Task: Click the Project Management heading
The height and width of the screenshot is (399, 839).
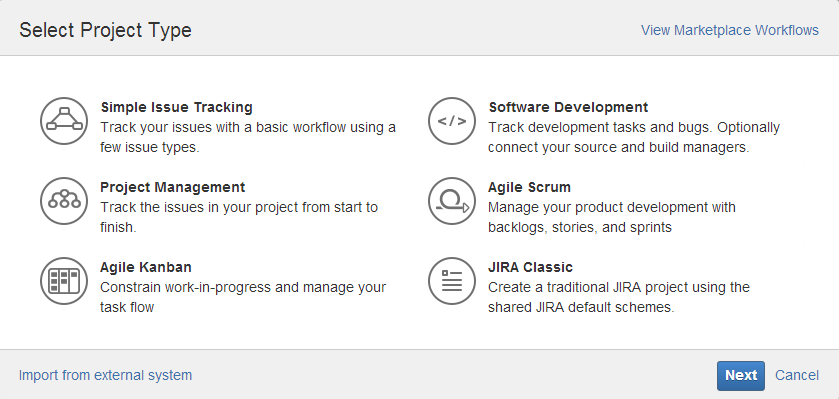Action: (173, 187)
